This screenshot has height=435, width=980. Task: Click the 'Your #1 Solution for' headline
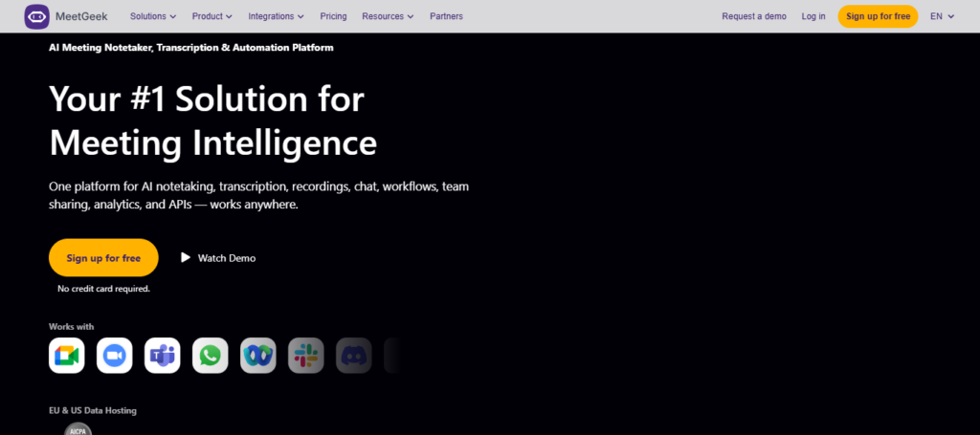(x=207, y=98)
